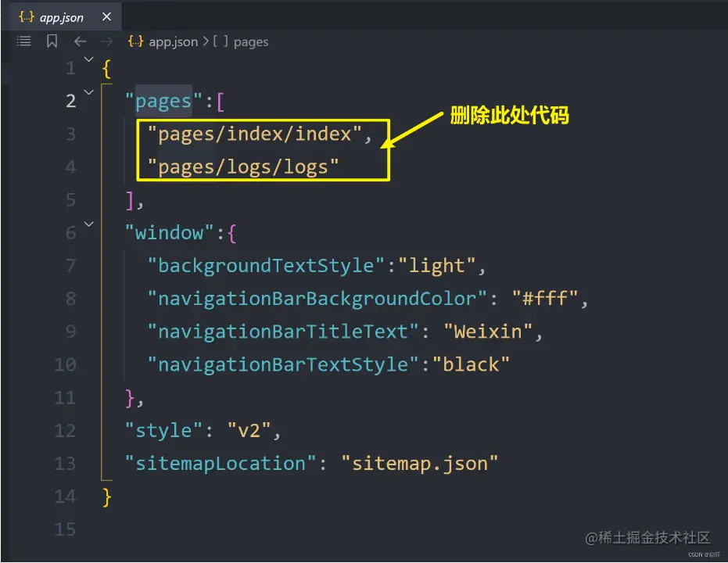Open the outline list icon in toolbar
The height and width of the screenshot is (563, 728).
click(24, 41)
